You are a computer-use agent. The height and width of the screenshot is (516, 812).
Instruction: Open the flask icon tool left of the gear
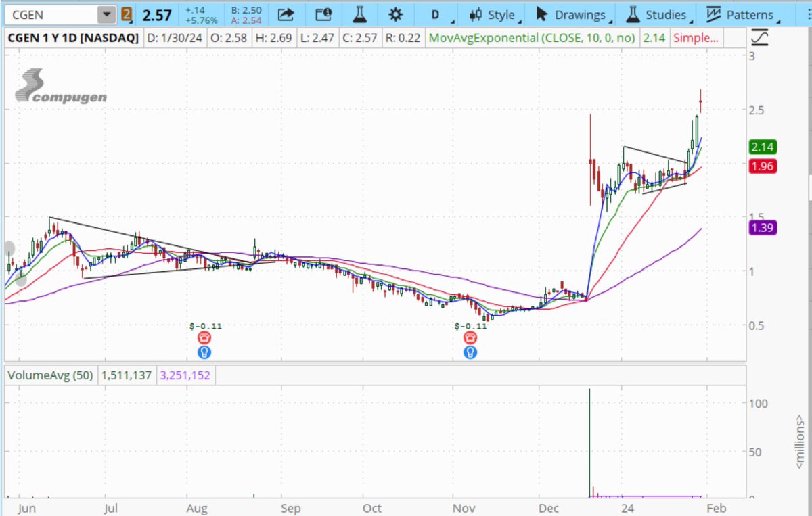361,14
